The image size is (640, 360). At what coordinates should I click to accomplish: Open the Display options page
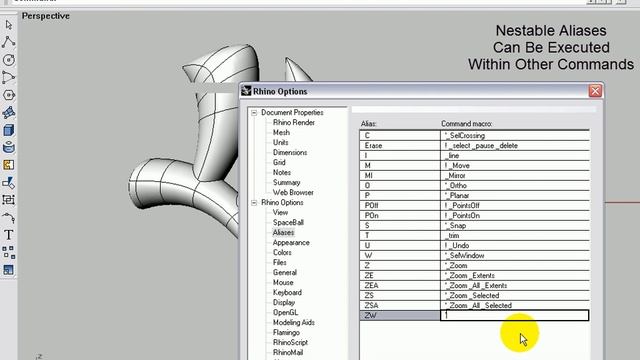pos(284,302)
